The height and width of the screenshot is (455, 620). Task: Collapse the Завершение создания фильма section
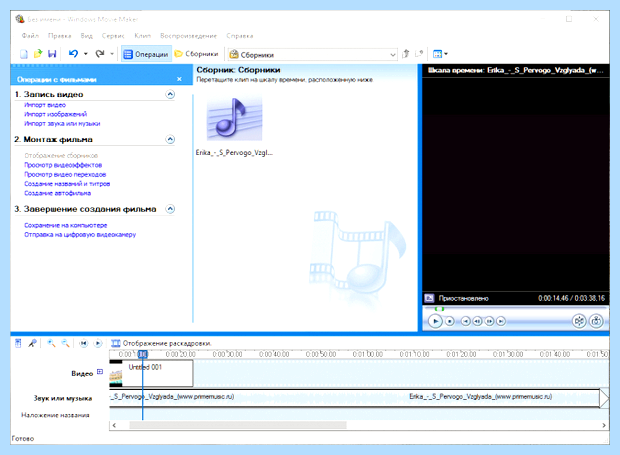(170, 209)
